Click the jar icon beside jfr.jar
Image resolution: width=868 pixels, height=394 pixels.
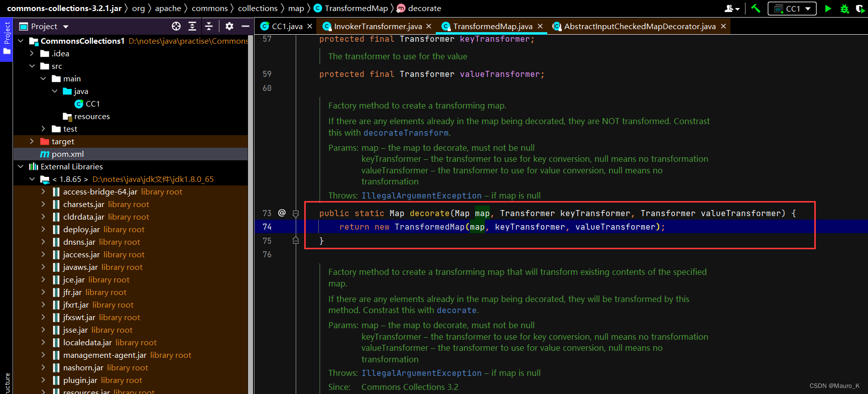coord(56,292)
